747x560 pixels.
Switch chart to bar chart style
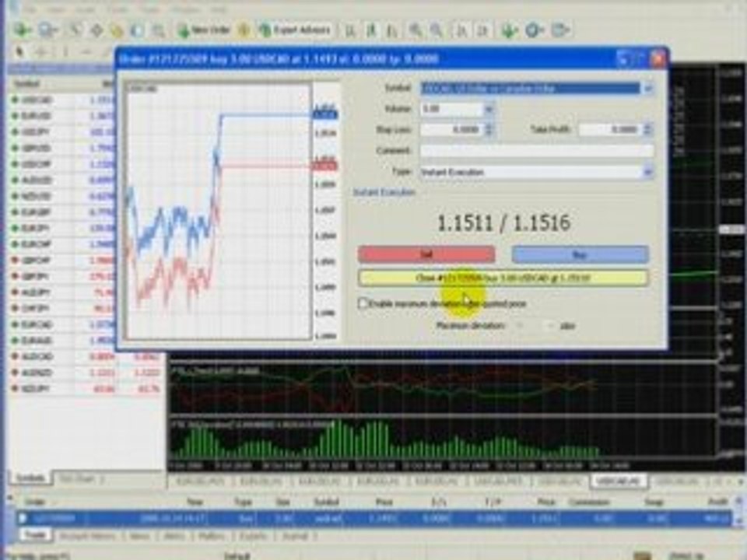click(350, 30)
